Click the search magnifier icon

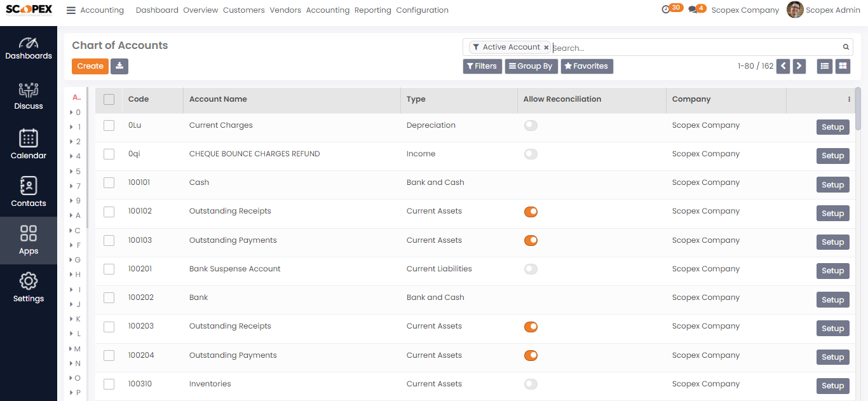pyautogui.click(x=846, y=47)
